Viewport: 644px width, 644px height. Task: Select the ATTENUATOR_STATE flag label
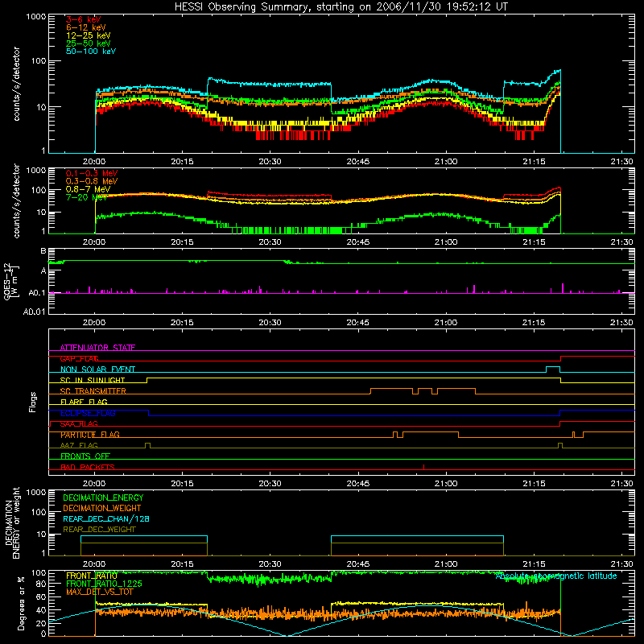click(97, 348)
